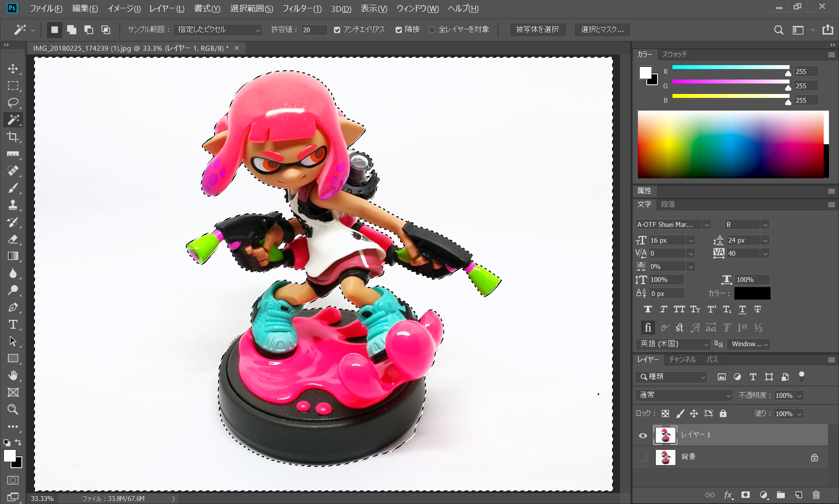Toggle the 隣接 checkbox

coord(399,30)
